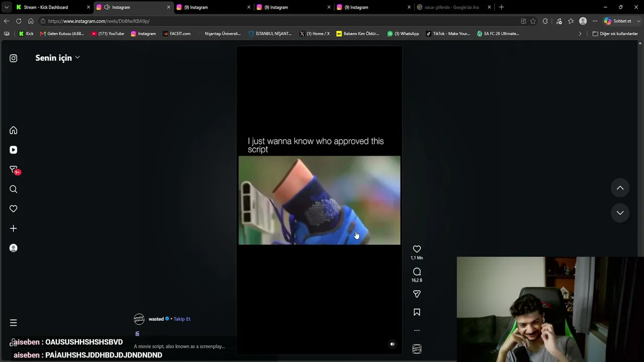Open the Nişantaşı Üniversit... bookmark
Image resolution: width=644 pixels, height=362 pixels.
pyautogui.click(x=219, y=34)
